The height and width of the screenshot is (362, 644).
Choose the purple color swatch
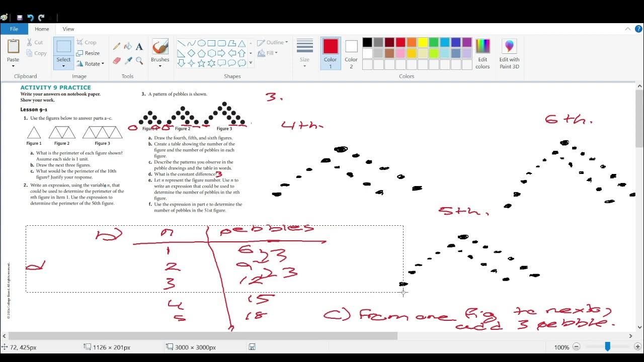(x=467, y=42)
